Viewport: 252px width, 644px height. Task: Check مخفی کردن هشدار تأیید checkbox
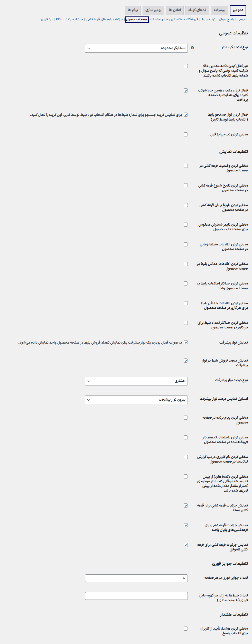(x=186, y=629)
